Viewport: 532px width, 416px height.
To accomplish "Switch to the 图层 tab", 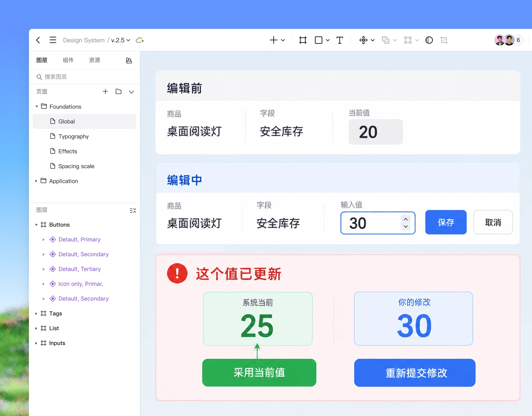I will point(42,60).
